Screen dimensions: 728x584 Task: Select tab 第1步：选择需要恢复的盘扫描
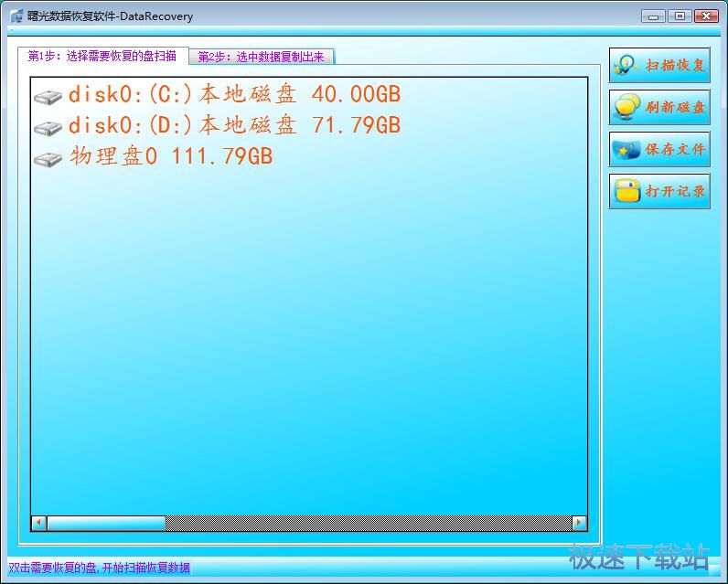tap(103, 56)
